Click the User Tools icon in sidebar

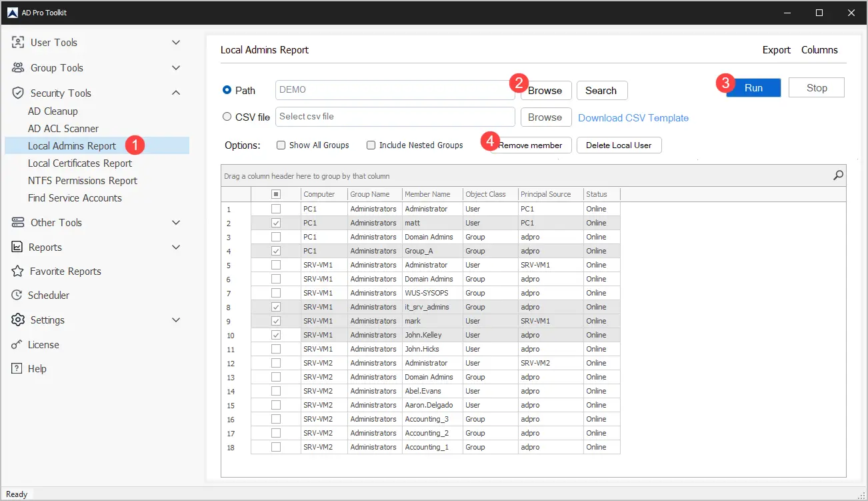coord(18,42)
